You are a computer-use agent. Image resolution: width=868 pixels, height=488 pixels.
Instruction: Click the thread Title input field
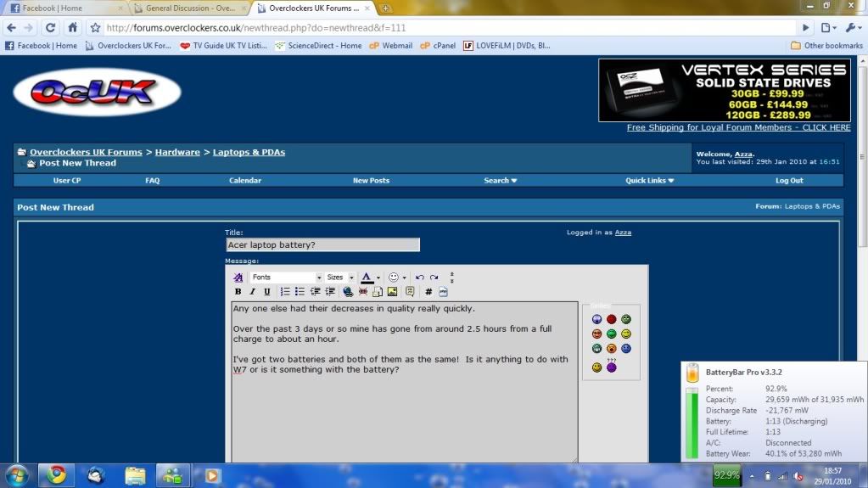pyautogui.click(x=322, y=245)
